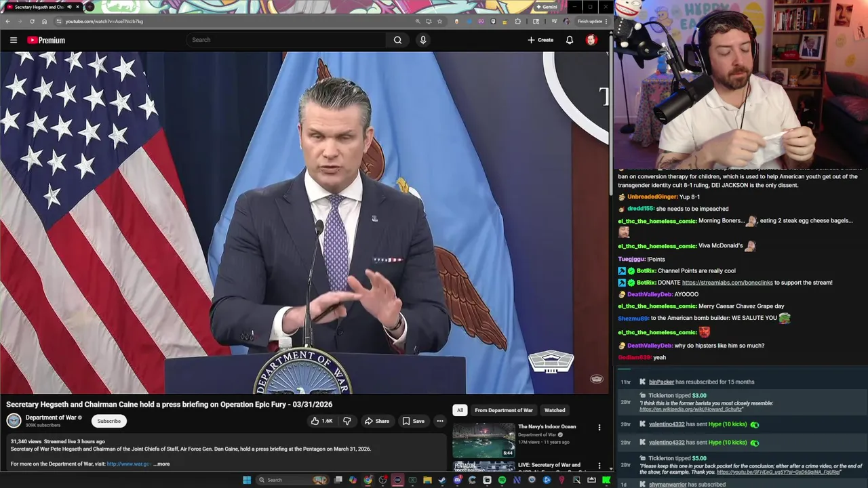Open the Windows Start menu
This screenshot has height=488, width=868.
(x=246, y=480)
